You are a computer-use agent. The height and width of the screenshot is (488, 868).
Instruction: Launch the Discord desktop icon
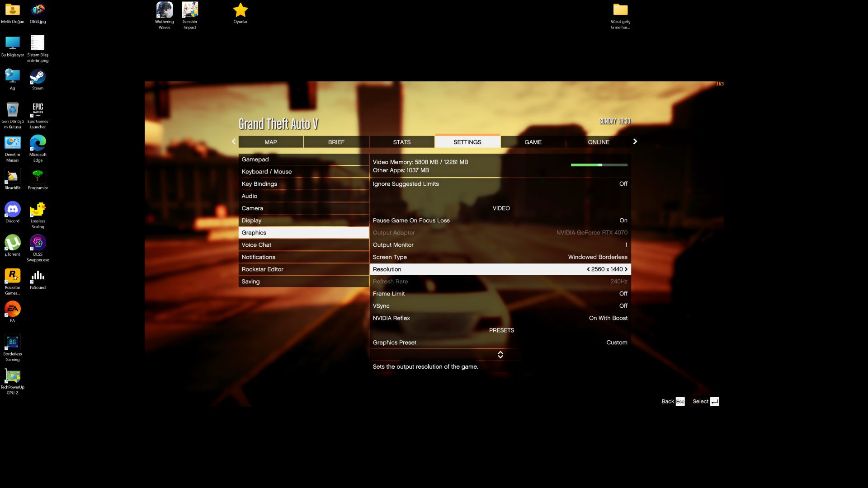[12, 210]
